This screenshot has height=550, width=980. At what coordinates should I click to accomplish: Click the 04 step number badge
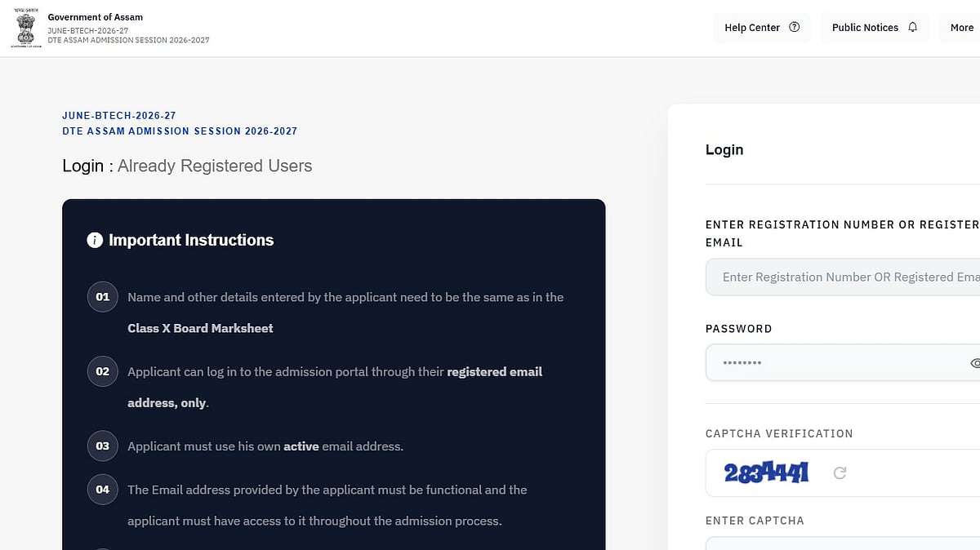pyautogui.click(x=103, y=490)
